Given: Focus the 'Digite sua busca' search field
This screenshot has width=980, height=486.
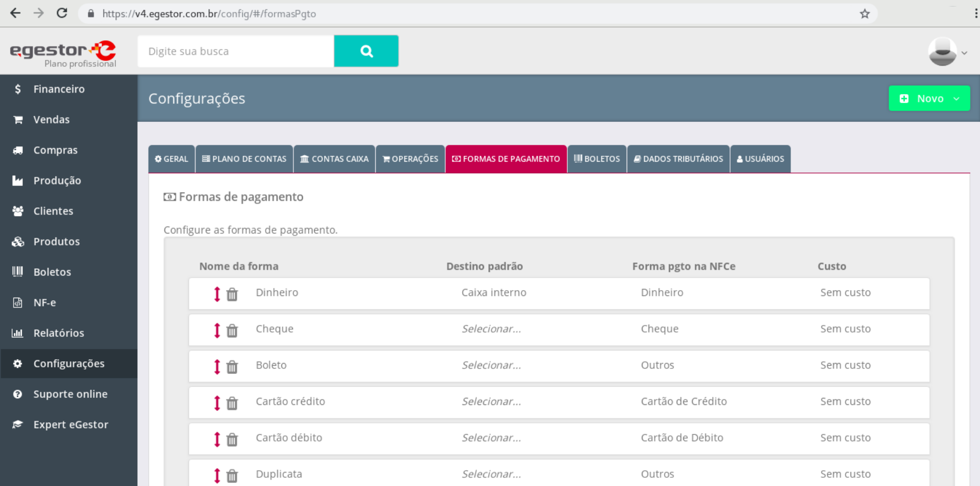Looking at the screenshot, I should (236, 51).
